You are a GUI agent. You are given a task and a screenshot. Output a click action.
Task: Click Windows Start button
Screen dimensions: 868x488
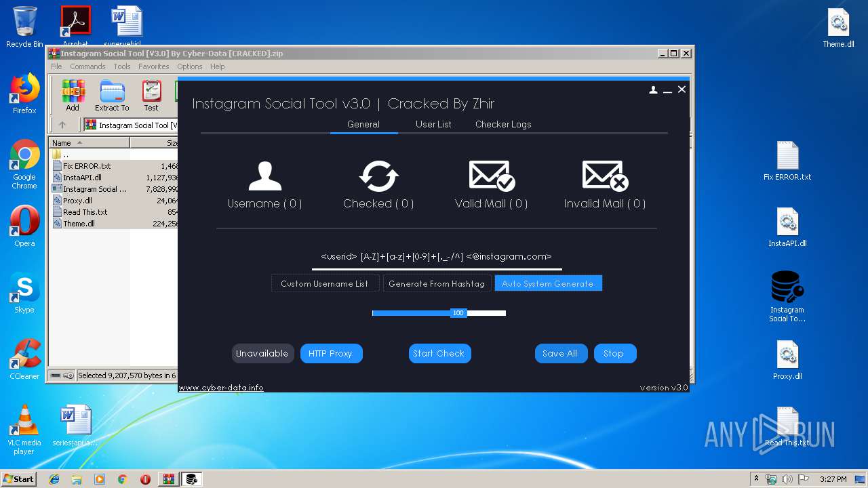click(19, 479)
